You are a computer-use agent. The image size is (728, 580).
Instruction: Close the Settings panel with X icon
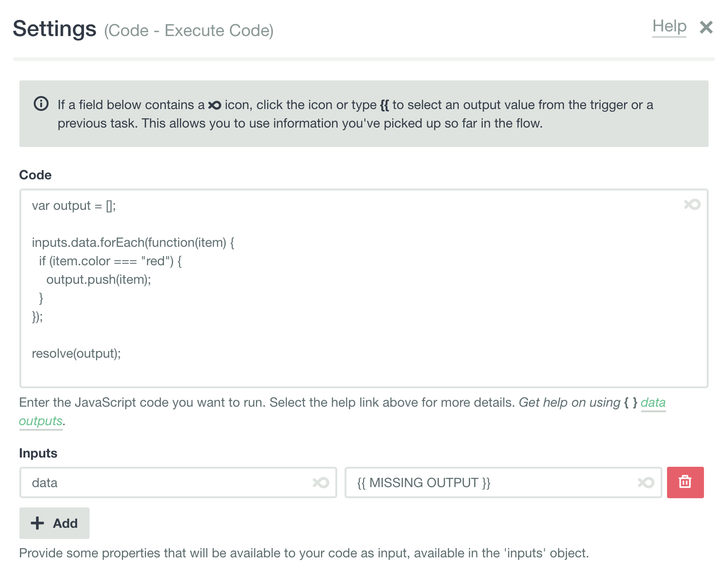706,27
